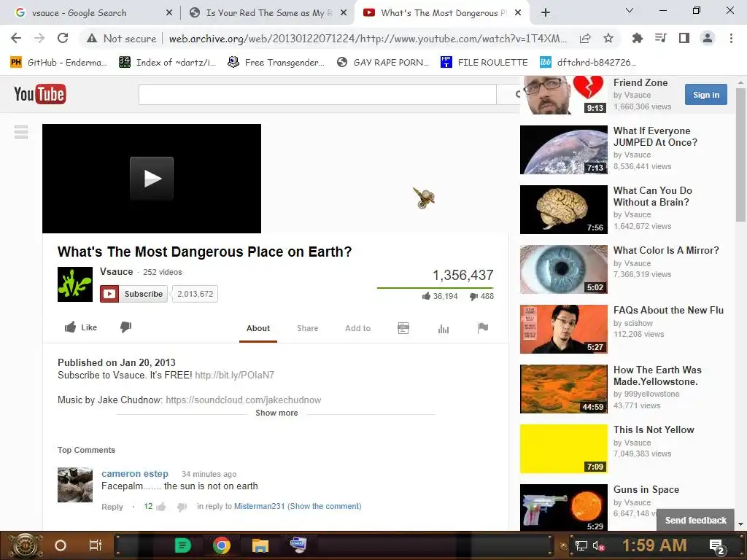The image size is (747, 560).
Task: Open the YouTube home logo
Action: (40, 94)
